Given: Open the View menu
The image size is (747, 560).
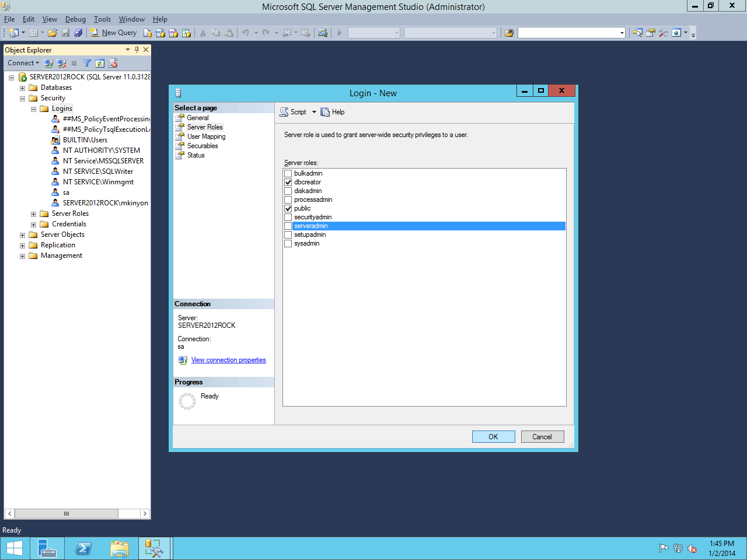Looking at the screenshot, I should click(50, 19).
